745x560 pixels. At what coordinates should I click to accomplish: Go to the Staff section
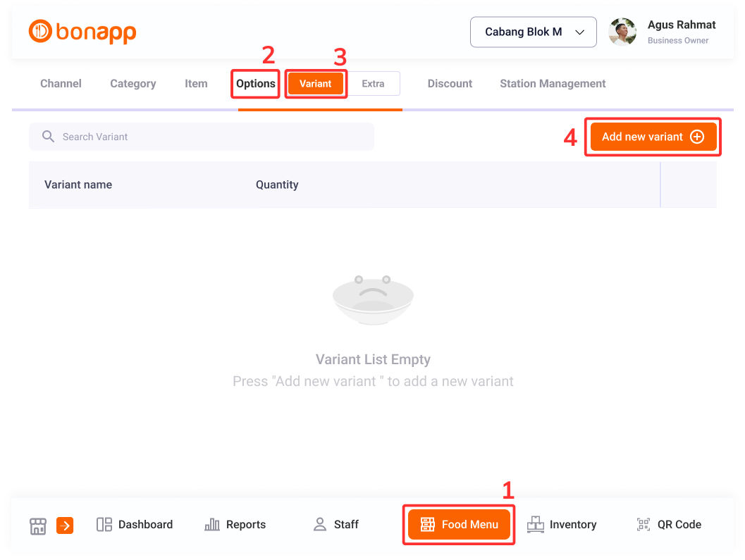[x=336, y=524]
